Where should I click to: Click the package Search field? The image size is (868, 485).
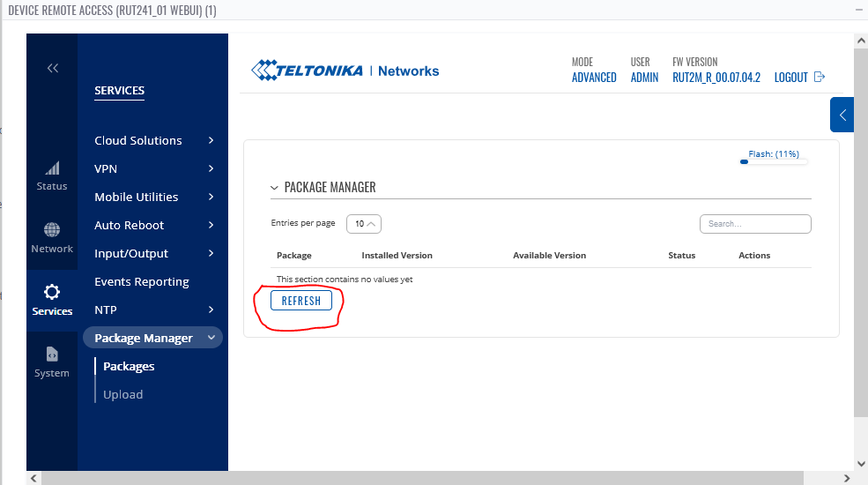coord(755,224)
